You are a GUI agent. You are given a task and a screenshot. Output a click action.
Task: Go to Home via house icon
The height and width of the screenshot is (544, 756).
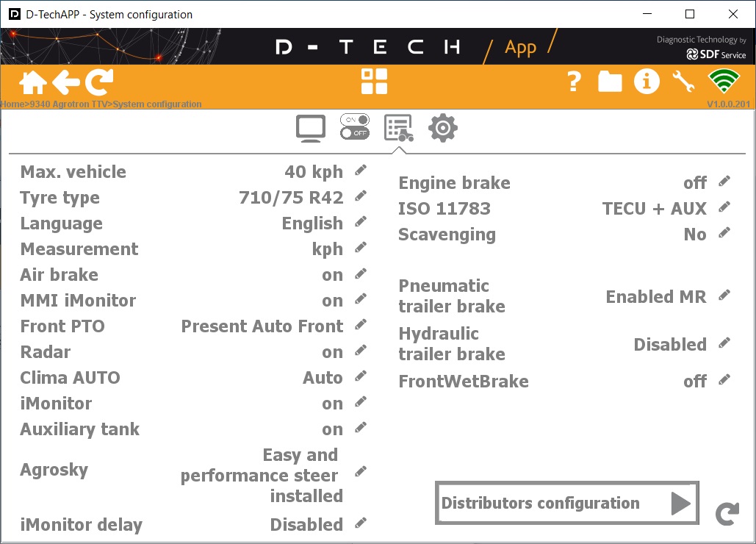click(33, 82)
